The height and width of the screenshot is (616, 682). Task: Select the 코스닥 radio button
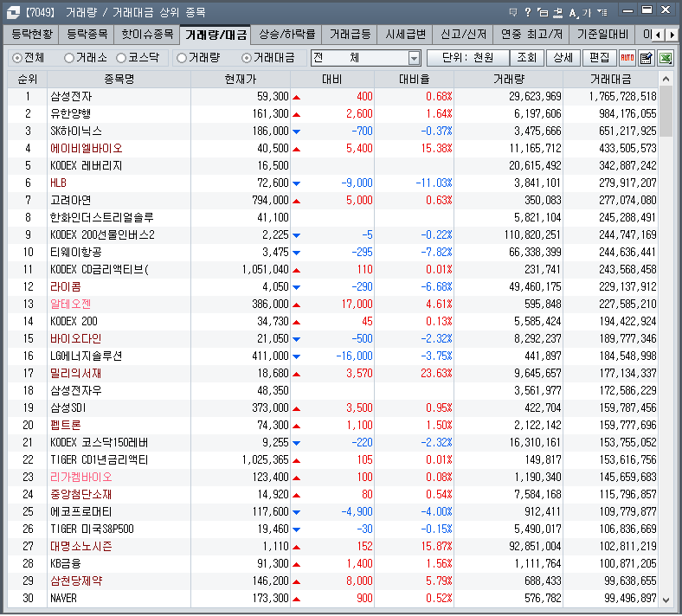[x=121, y=58]
